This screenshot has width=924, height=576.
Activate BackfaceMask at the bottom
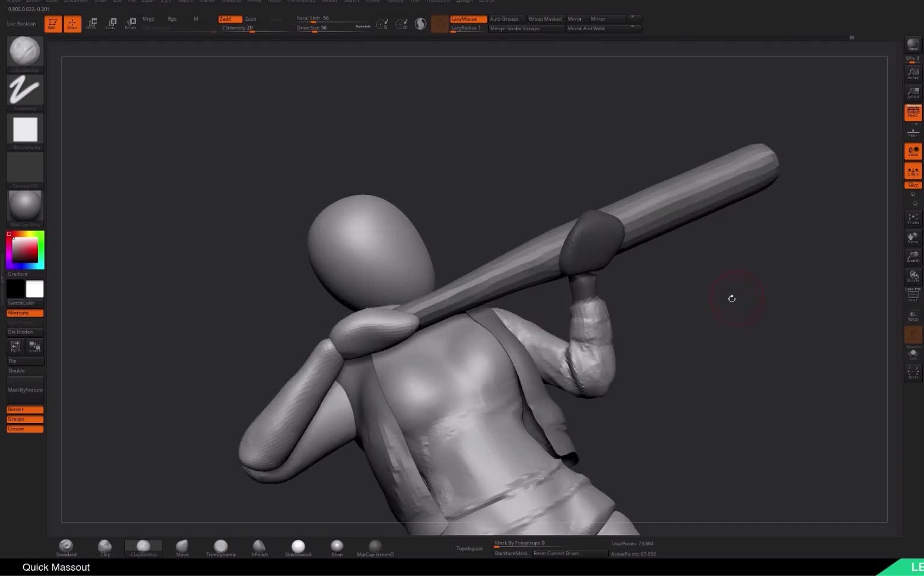(x=510, y=553)
